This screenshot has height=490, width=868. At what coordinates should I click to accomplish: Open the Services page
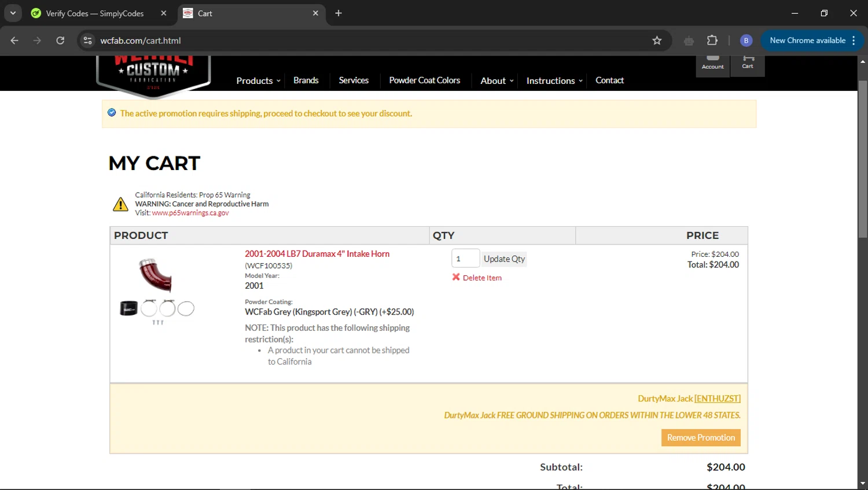point(354,80)
